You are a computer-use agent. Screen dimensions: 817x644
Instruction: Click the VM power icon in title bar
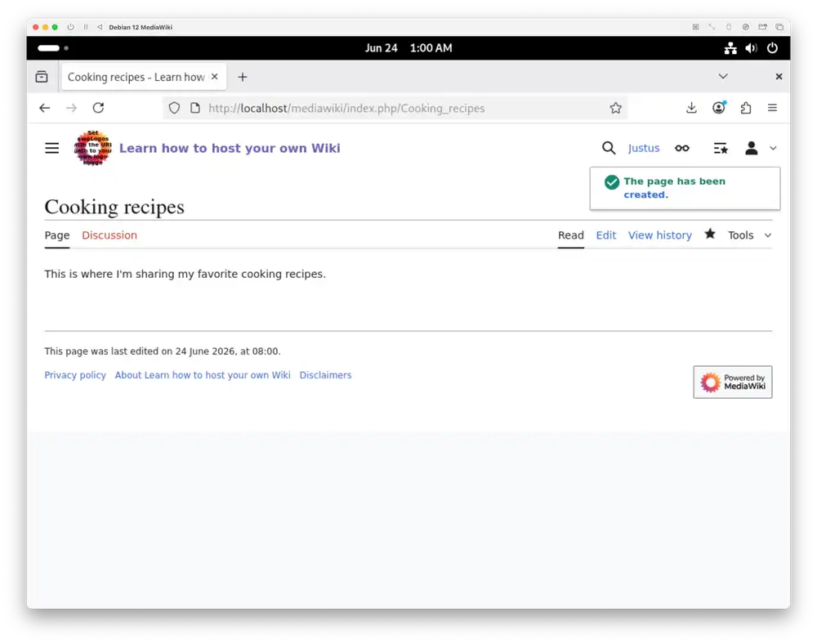click(x=70, y=27)
